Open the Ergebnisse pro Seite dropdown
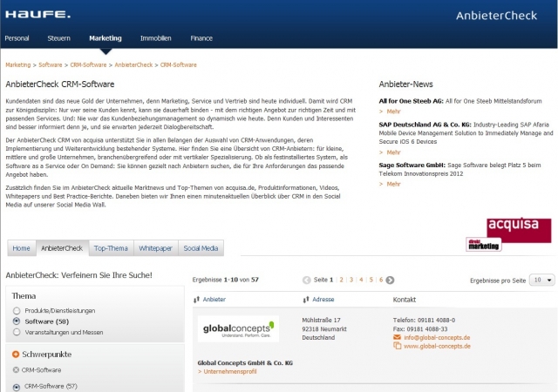The image size is (558, 392). 541,280
